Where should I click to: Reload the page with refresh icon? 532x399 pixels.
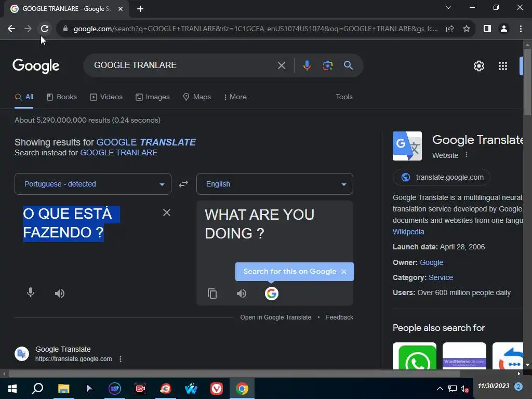(45, 29)
